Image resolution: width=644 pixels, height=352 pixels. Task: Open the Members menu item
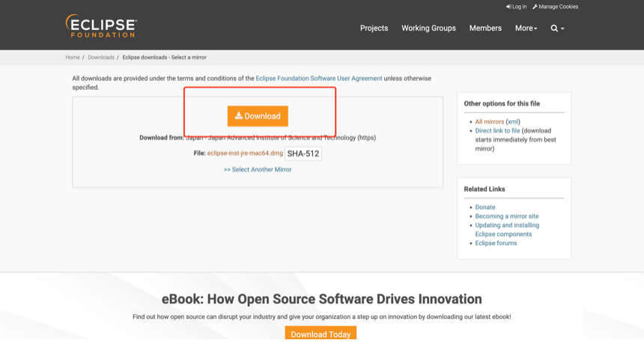pos(485,28)
